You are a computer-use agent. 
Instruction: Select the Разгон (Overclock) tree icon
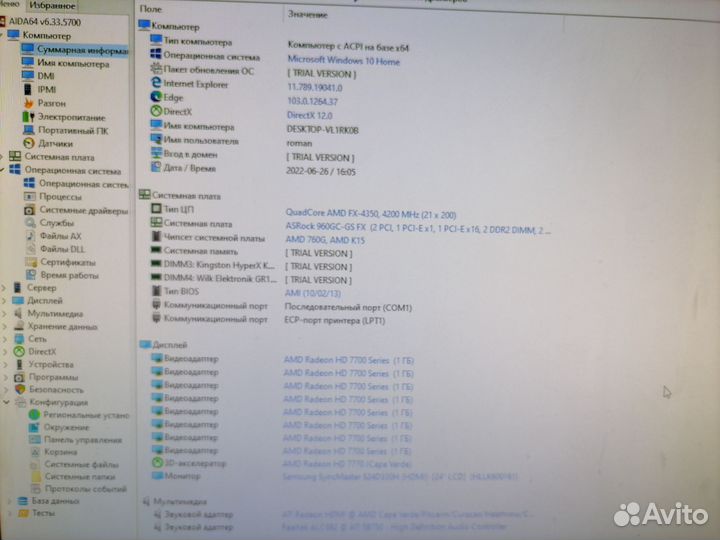[x=28, y=103]
